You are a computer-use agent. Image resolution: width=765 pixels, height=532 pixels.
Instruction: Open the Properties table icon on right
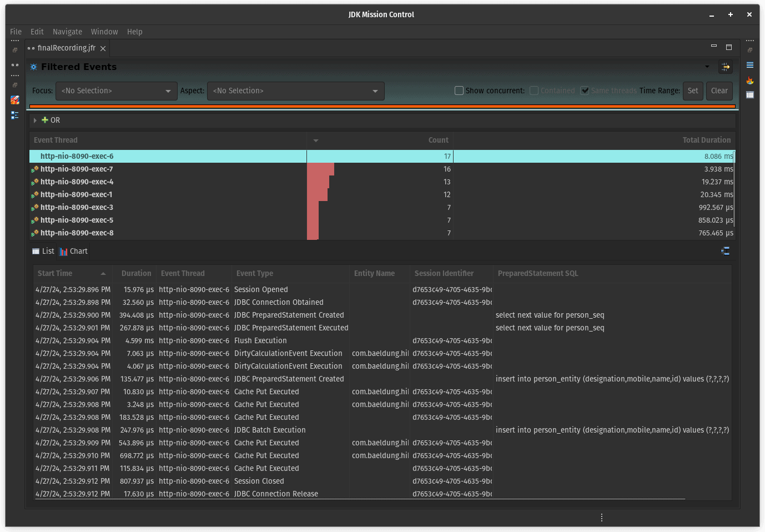click(750, 95)
